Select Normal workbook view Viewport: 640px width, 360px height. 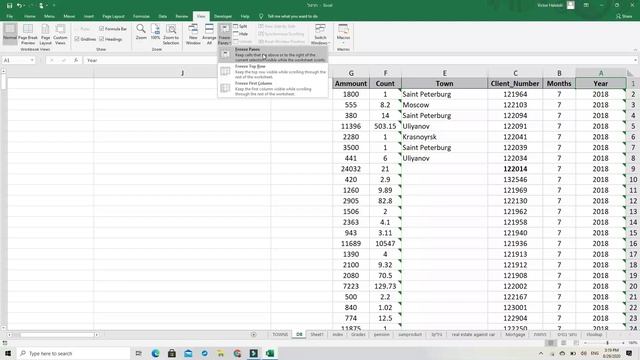10,33
